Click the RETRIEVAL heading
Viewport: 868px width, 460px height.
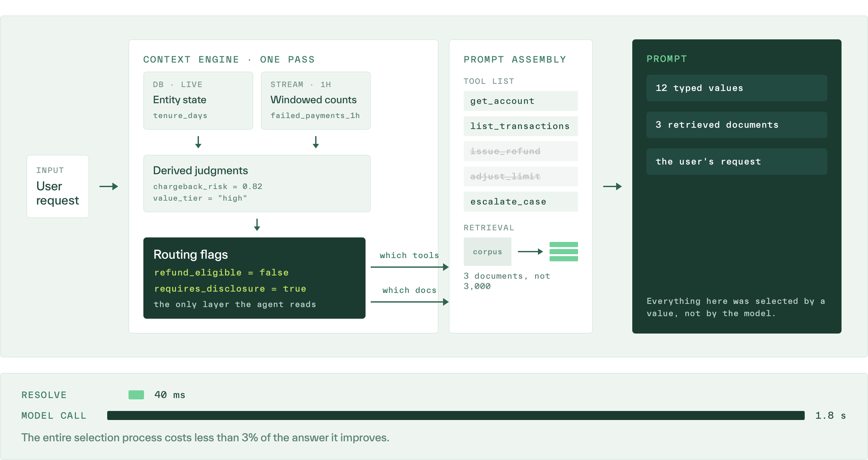(x=489, y=228)
